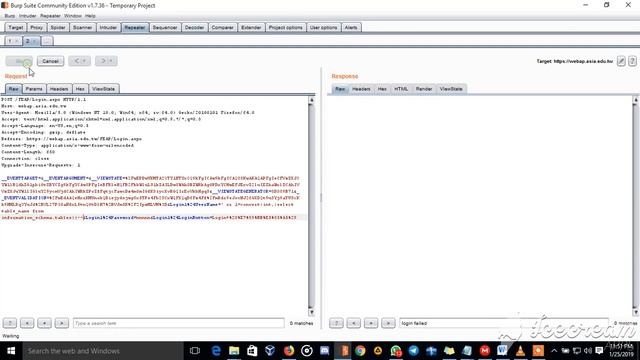This screenshot has width=640, height=360.
Task: Select repeater tab 2
Action: point(27,41)
